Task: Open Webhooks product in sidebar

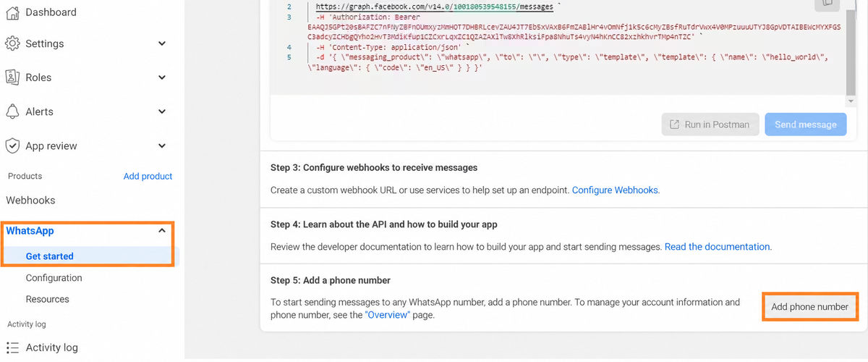Action: click(x=30, y=201)
